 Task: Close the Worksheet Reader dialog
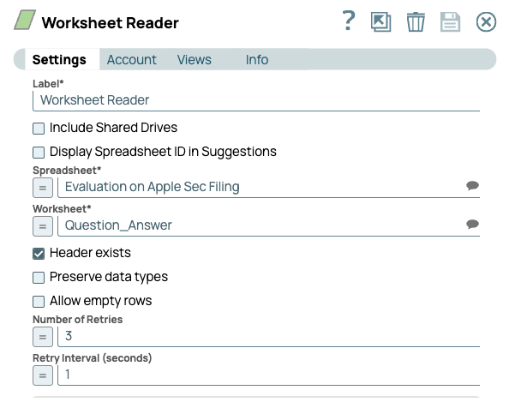[x=486, y=22]
